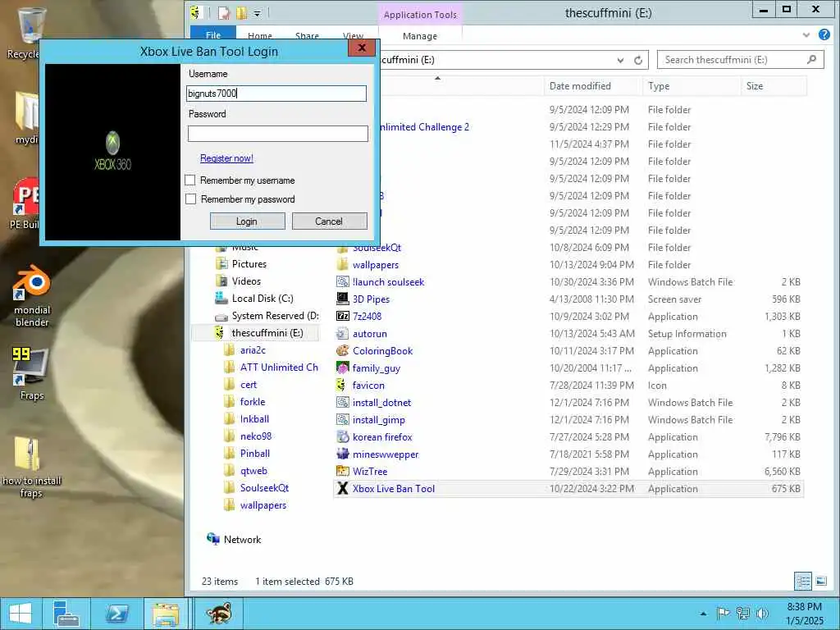Select the 3D Pipes screen saver icon
Image resolution: width=840 pixels, height=630 pixels.
click(x=342, y=299)
